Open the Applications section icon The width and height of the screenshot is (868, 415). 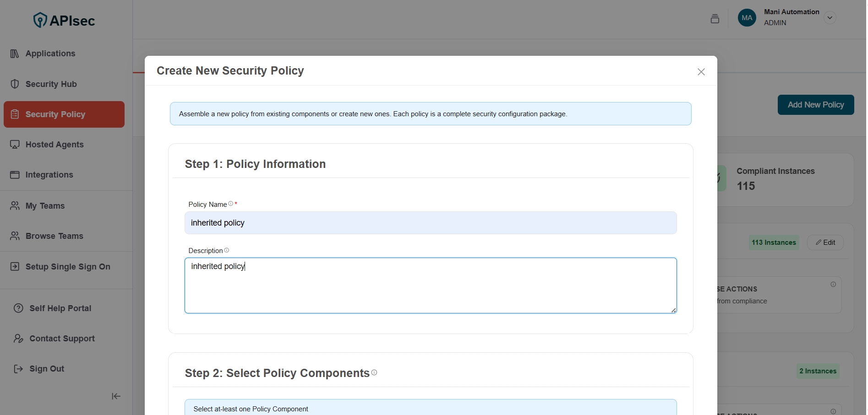point(15,53)
